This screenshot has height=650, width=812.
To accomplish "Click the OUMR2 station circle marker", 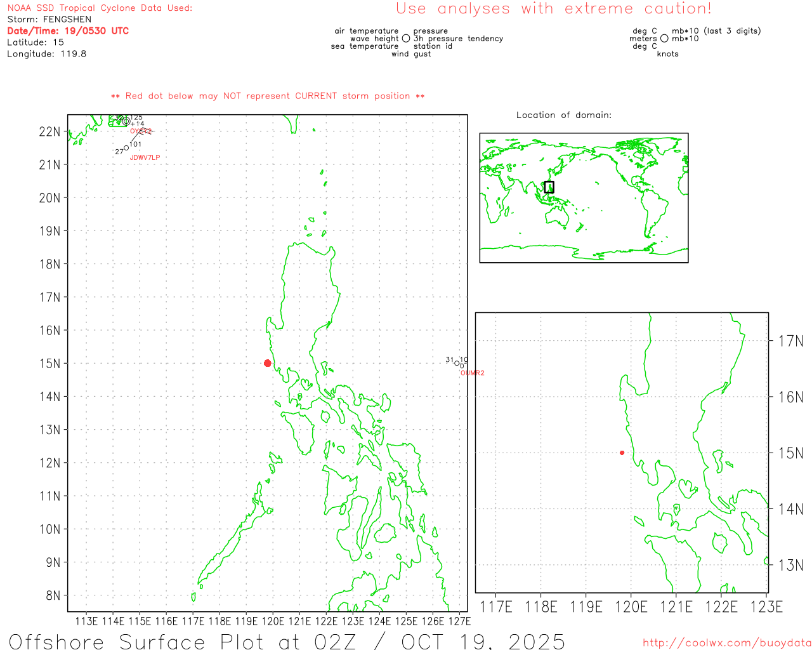I will (457, 364).
